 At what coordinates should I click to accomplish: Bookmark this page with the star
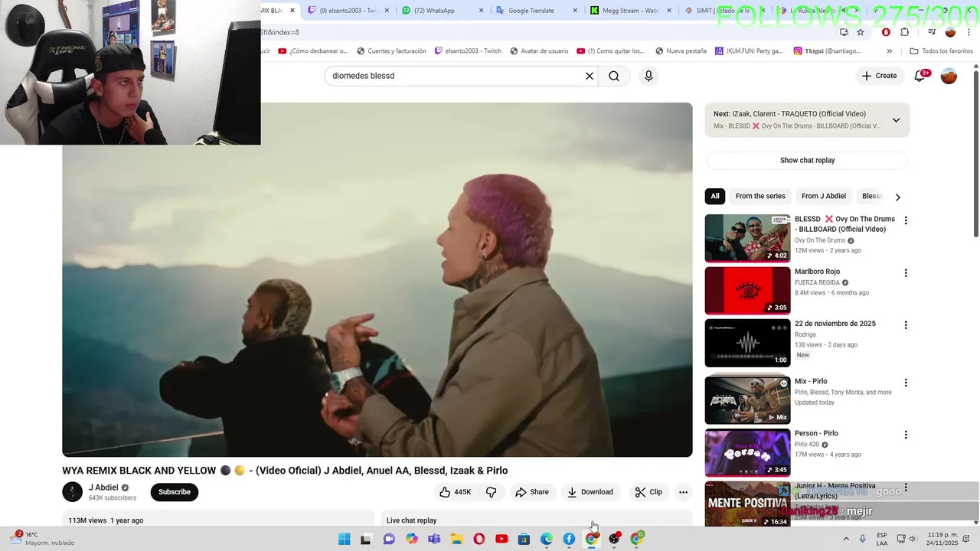click(861, 32)
